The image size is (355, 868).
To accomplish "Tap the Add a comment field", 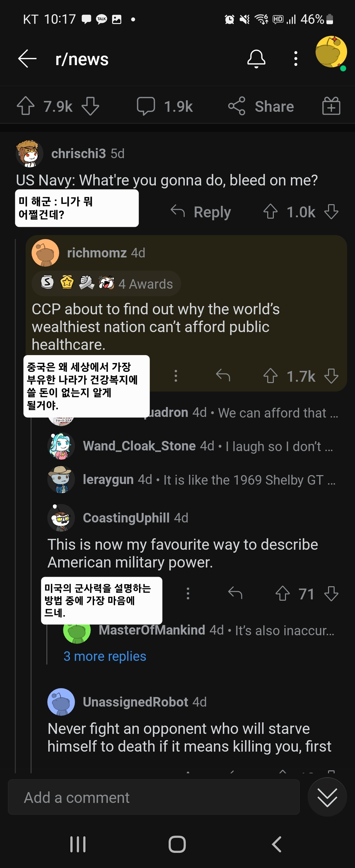I will coord(154,797).
